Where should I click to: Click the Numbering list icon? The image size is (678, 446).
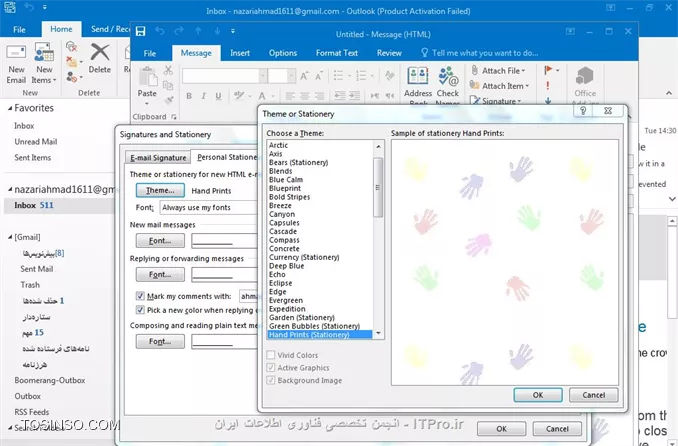pyautogui.click(x=361, y=76)
